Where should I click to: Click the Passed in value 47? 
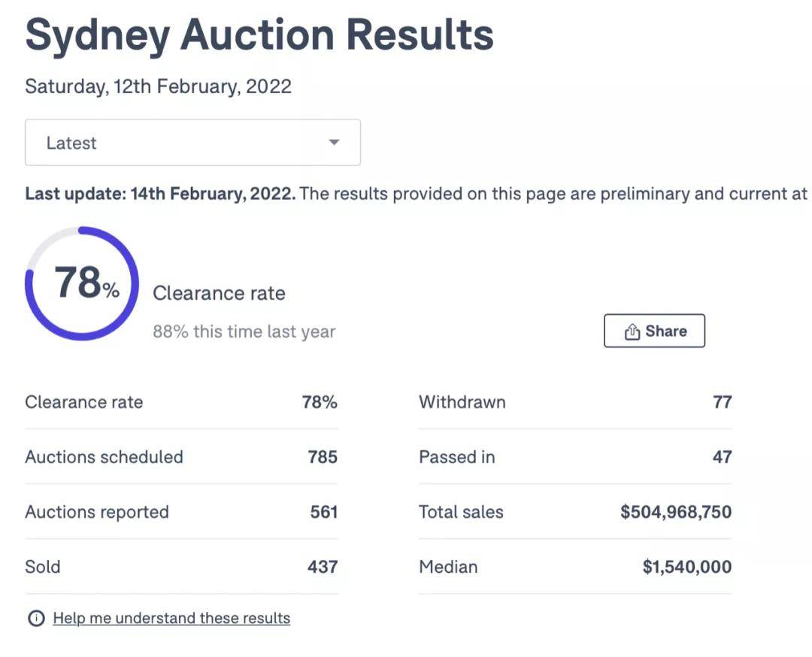tap(722, 457)
